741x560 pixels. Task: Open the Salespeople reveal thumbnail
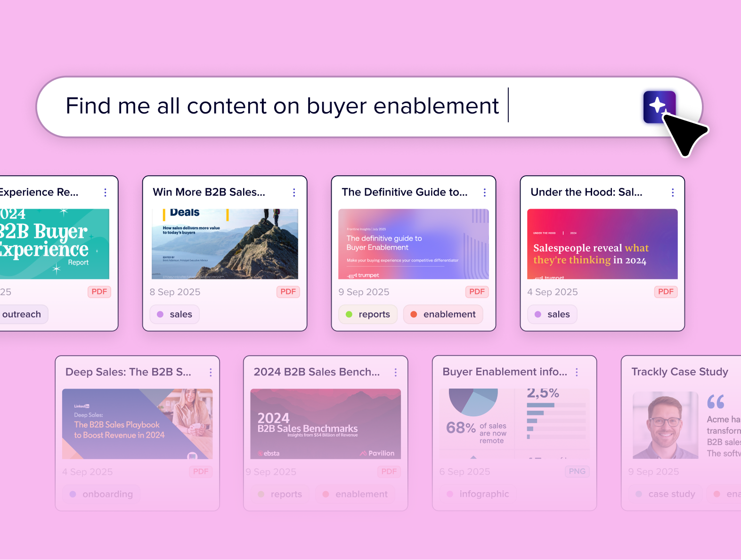click(603, 244)
